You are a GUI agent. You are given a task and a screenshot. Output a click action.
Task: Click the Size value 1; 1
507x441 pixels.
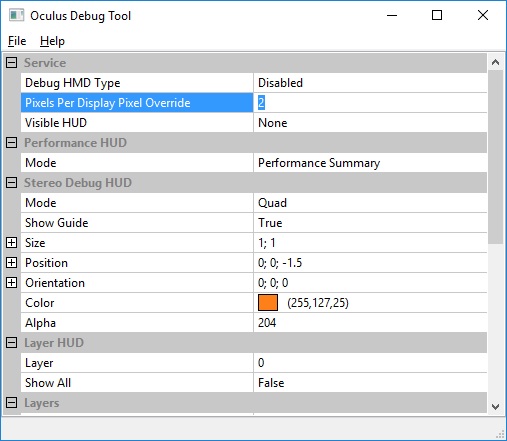click(267, 243)
